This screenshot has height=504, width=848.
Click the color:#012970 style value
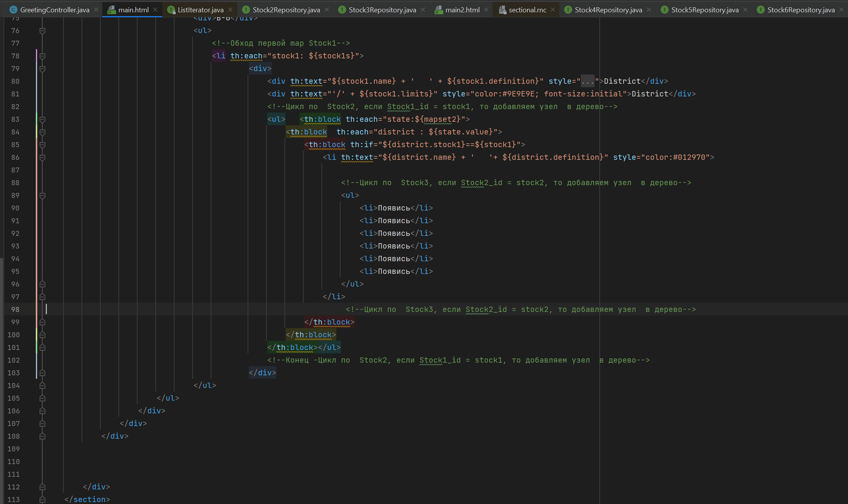point(675,158)
